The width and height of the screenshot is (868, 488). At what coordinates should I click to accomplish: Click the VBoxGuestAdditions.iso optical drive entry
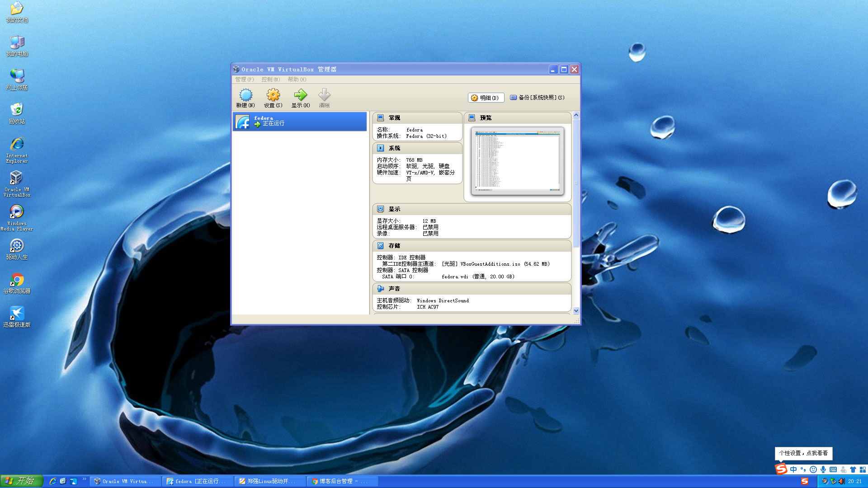point(495,264)
